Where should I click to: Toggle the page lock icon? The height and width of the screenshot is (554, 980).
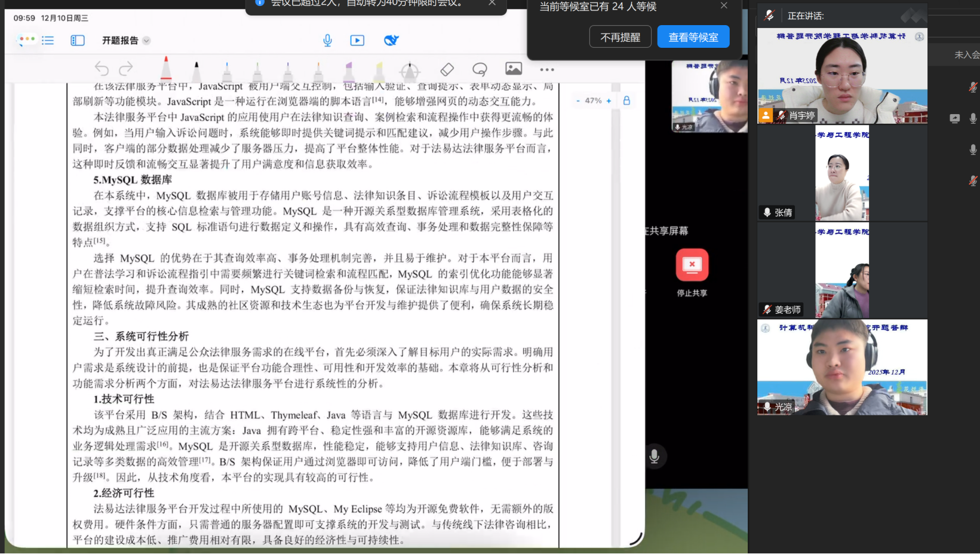[626, 101]
